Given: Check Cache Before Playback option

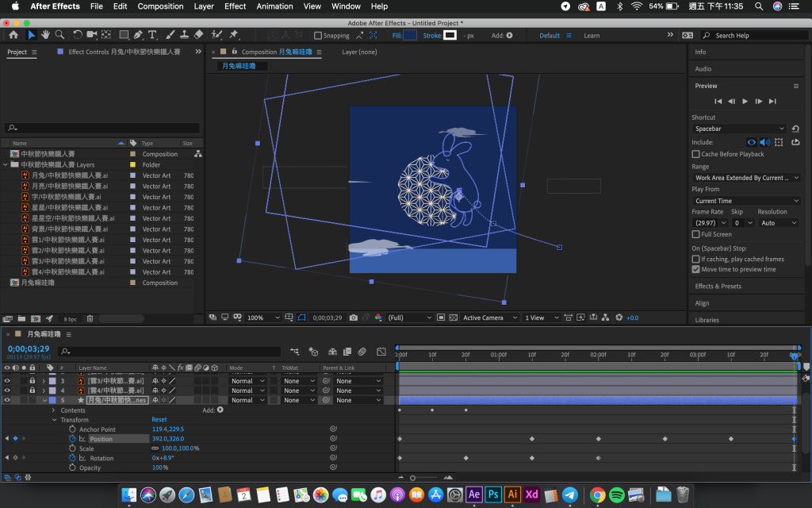Looking at the screenshot, I should click(x=695, y=154).
